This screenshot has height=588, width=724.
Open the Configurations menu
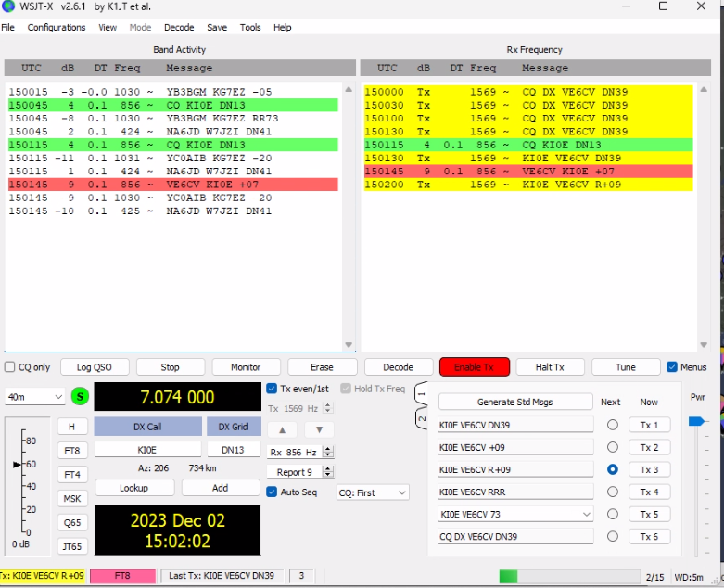click(x=57, y=28)
